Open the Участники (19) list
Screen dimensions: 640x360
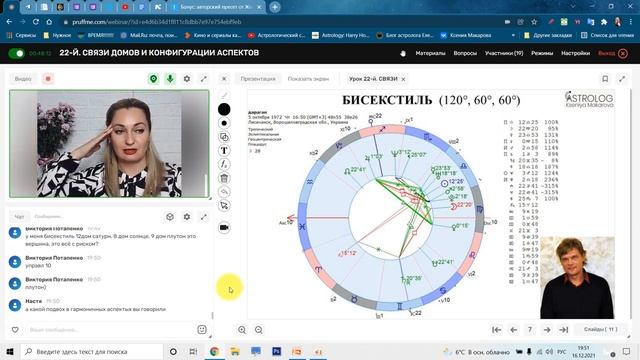(x=504, y=53)
